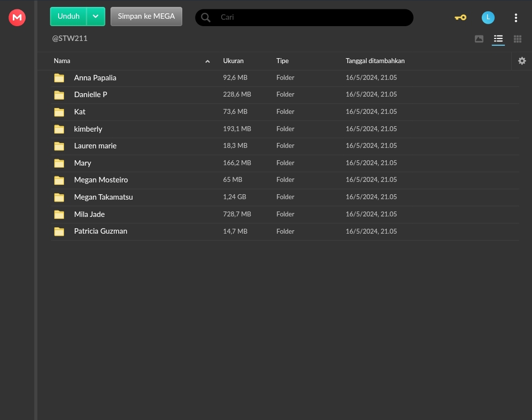Click the column settings gear icon
This screenshot has height=420, width=532.
coord(522,61)
